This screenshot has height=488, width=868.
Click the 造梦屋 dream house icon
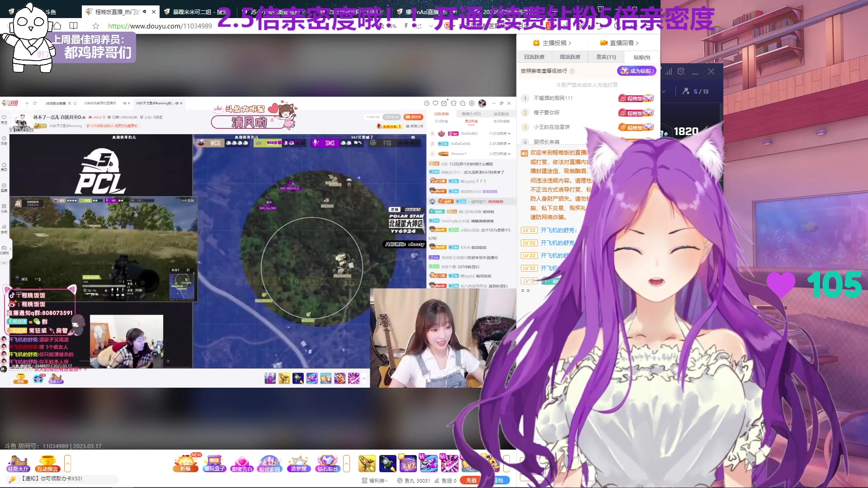(x=298, y=463)
